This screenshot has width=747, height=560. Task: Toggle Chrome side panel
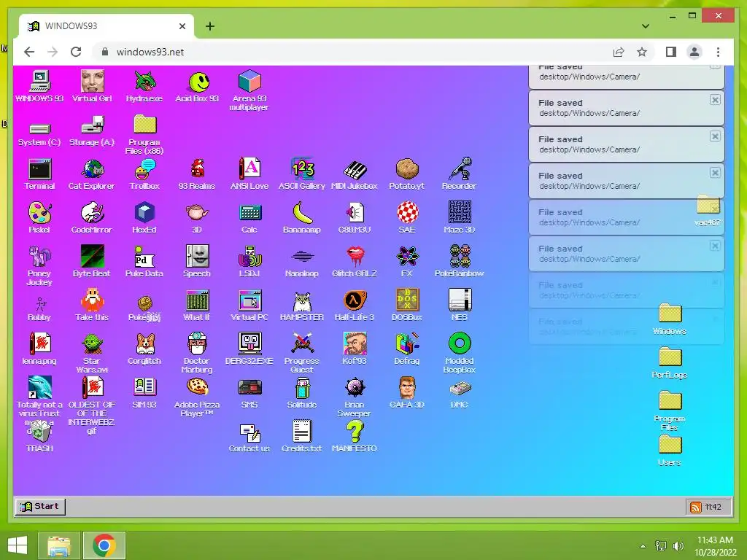tap(671, 52)
